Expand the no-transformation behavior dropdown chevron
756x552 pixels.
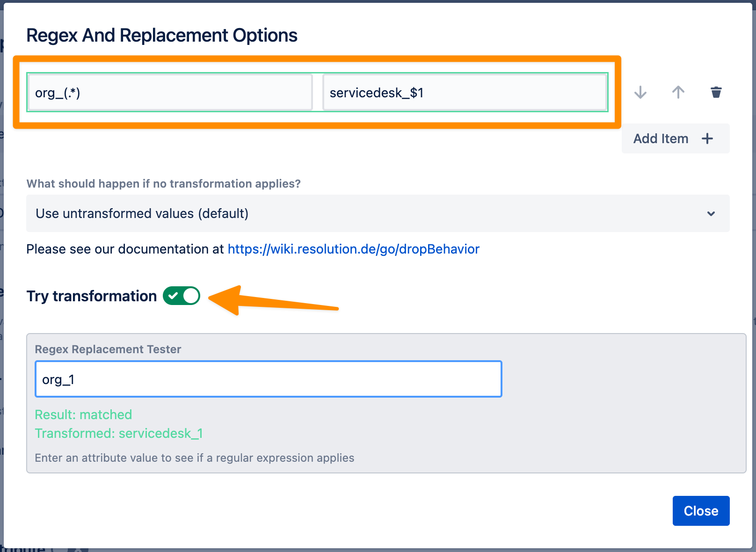coord(711,214)
